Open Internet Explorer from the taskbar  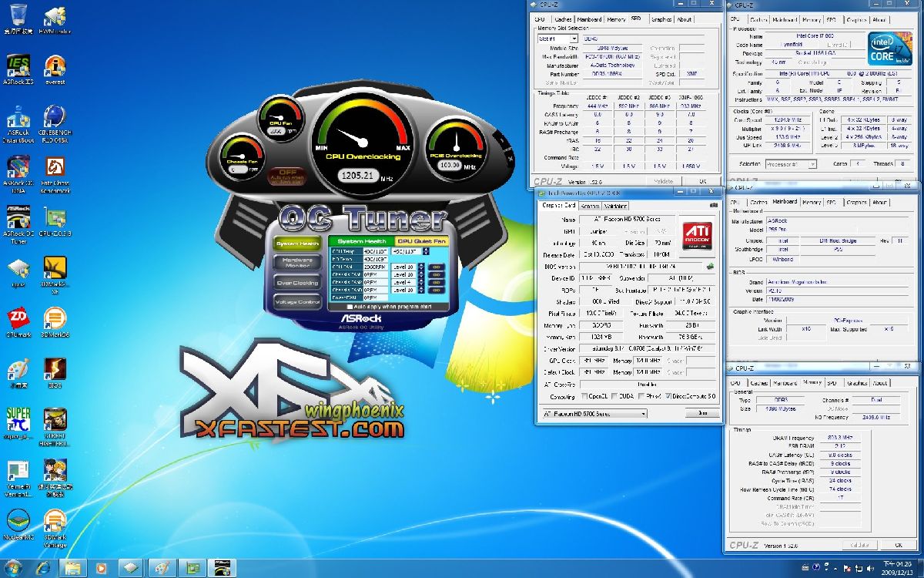tap(44, 568)
